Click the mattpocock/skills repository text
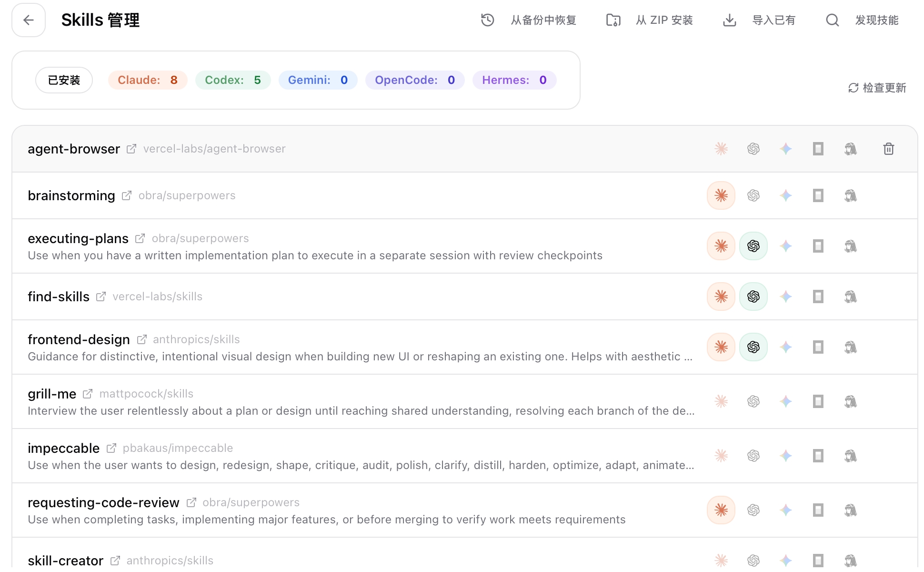Image resolution: width=924 pixels, height=572 pixels. [x=146, y=394]
